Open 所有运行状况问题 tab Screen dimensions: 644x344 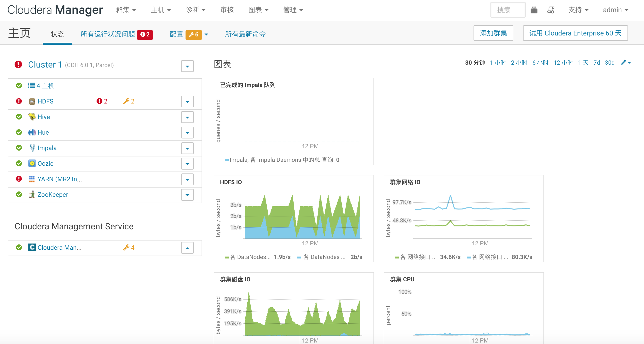pos(108,34)
